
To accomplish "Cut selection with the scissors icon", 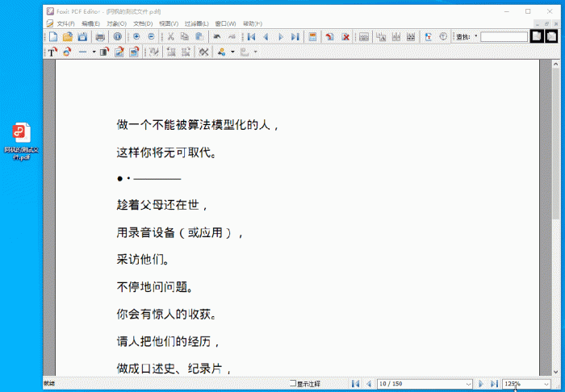I will (171, 37).
